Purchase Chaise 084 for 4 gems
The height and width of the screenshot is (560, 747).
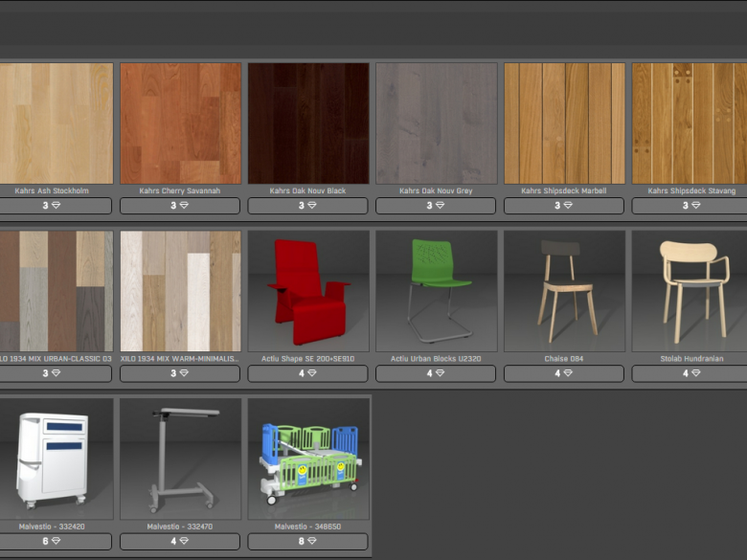(564, 373)
